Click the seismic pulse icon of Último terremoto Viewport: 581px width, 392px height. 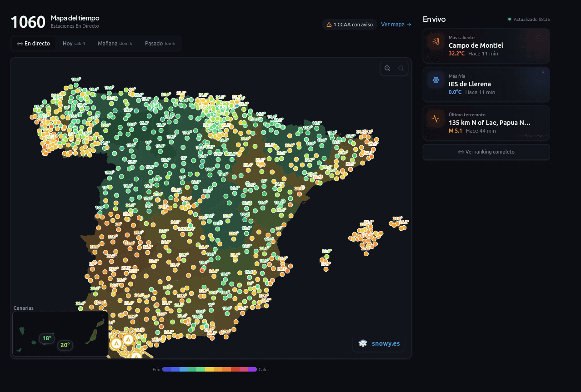coord(436,119)
